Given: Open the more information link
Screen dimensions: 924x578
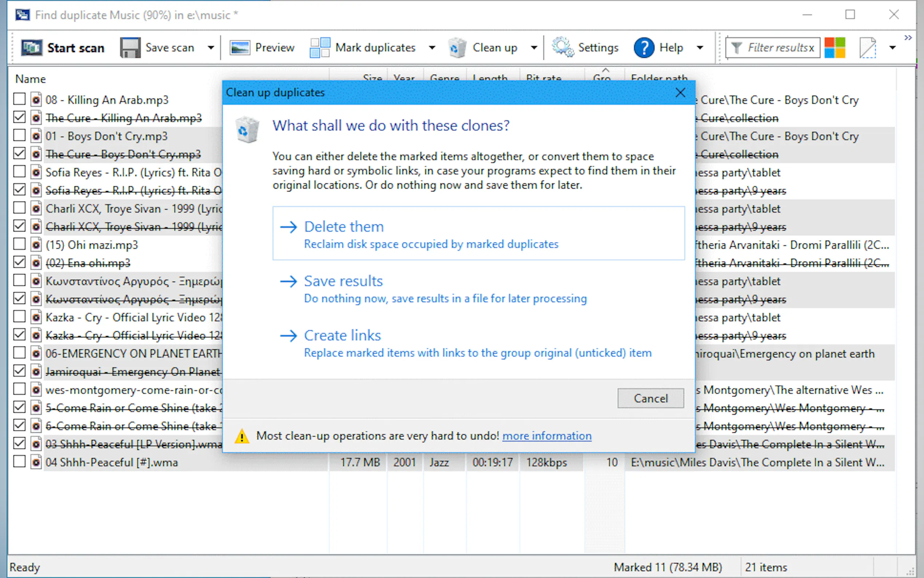Looking at the screenshot, I should [x=547, y=436].
